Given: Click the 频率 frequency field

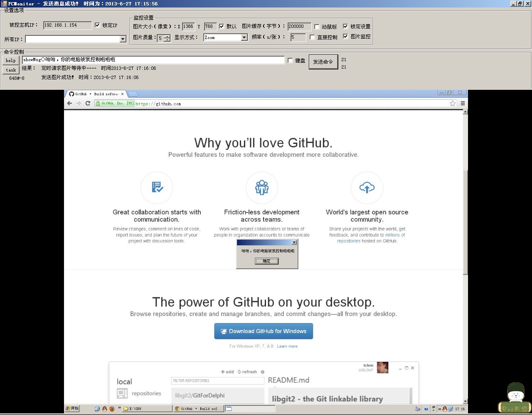Looking at the screenshot, I should click(298, 37).
